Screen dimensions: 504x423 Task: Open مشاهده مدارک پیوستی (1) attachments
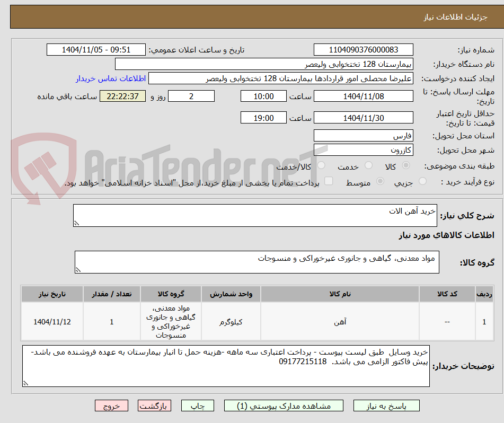pos(284,406)
